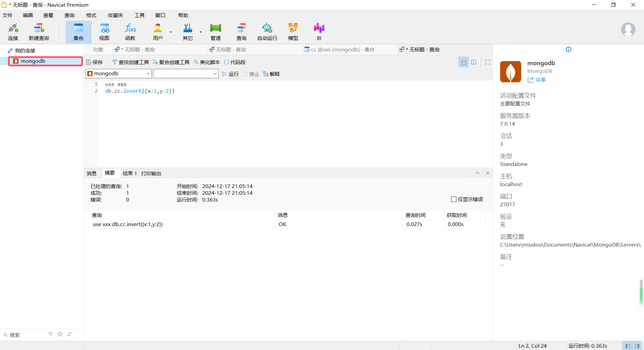
Task: Open the Function (函数) toolbar icon
Action: click(130, 32)
